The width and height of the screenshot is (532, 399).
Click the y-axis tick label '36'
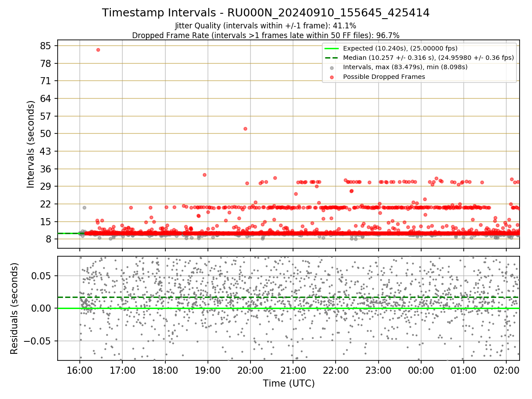pos(46,169)
